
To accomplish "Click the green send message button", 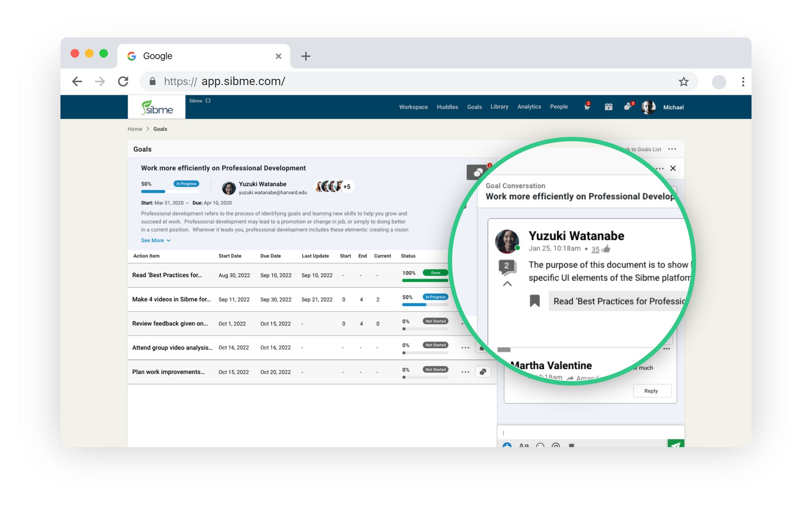I will click(676, 444).
